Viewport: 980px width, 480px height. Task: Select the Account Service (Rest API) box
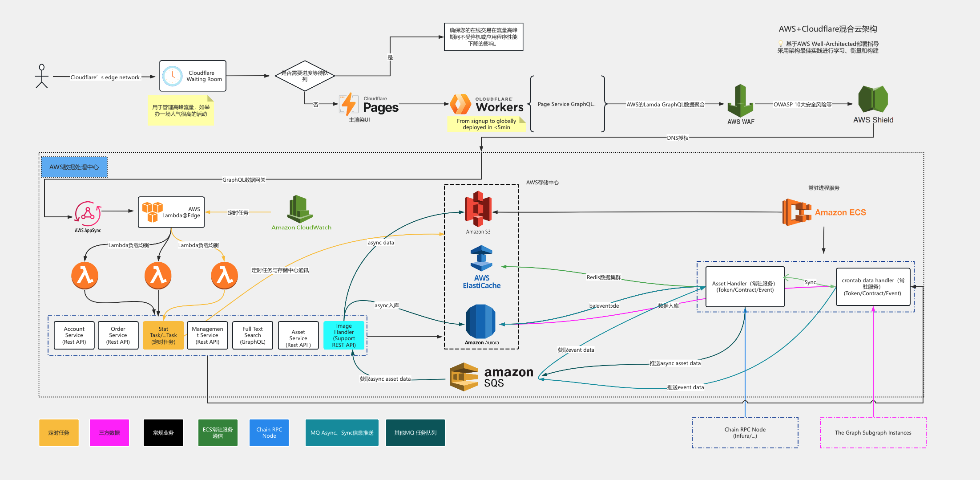(74, 335)
